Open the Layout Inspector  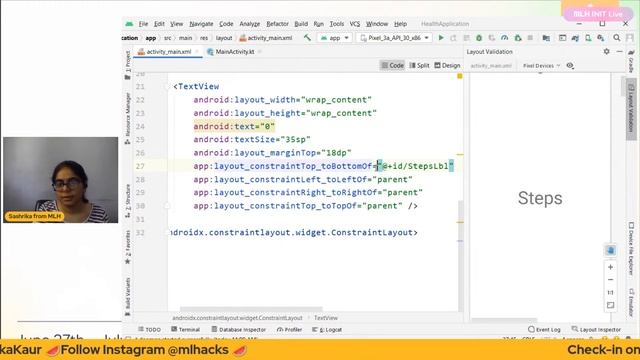pyautogui.click(x=596, y=329)
